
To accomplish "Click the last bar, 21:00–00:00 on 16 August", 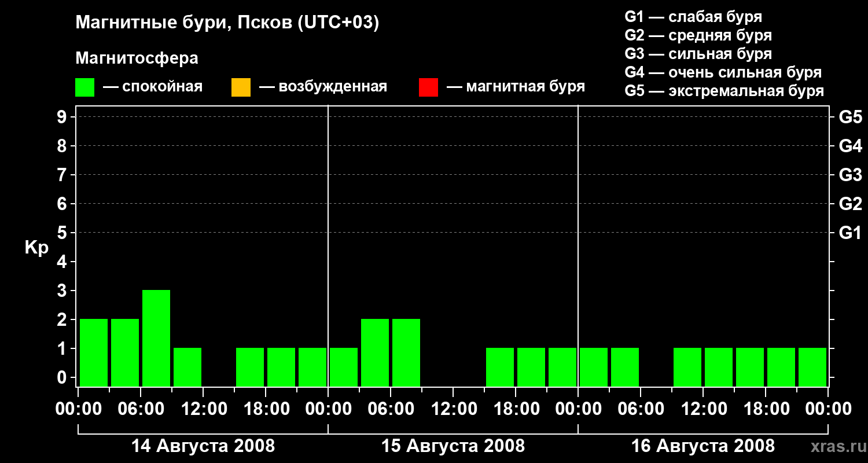I will 812,367.
